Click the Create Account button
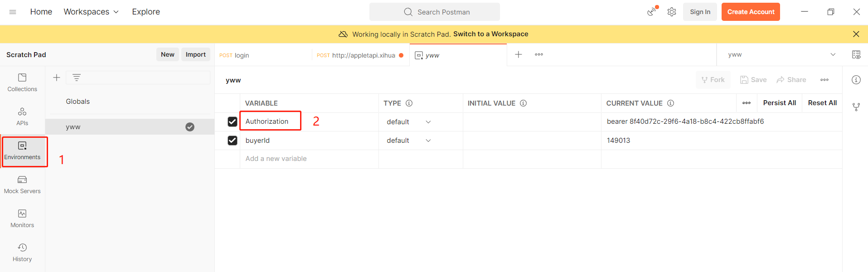Image resolution: width=868 pixels, height=272 pixels. (x=751, y=12)
